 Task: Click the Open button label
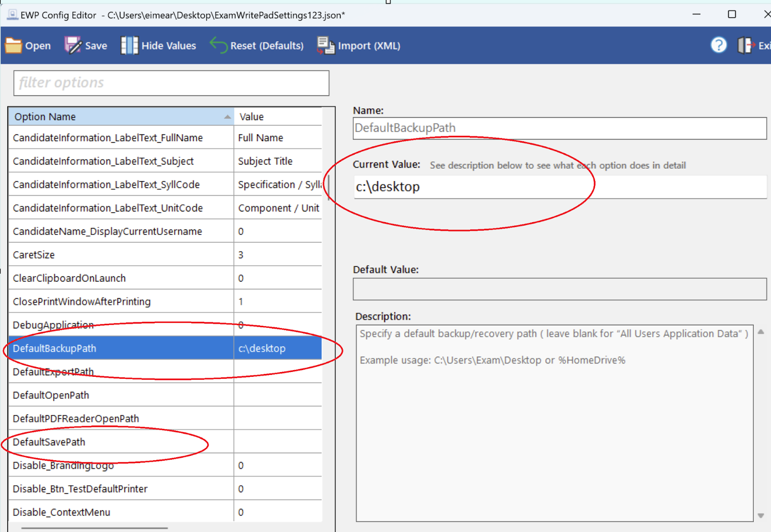(38, 46)
